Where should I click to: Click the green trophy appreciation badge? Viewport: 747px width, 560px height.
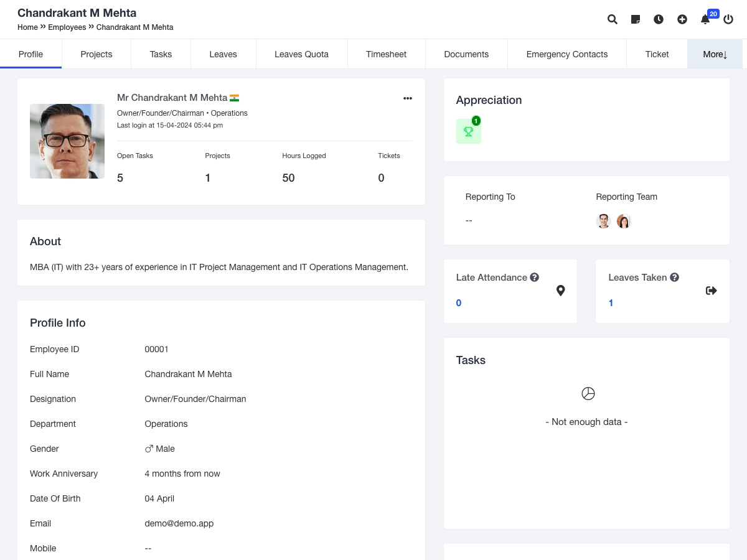[468, 131]
